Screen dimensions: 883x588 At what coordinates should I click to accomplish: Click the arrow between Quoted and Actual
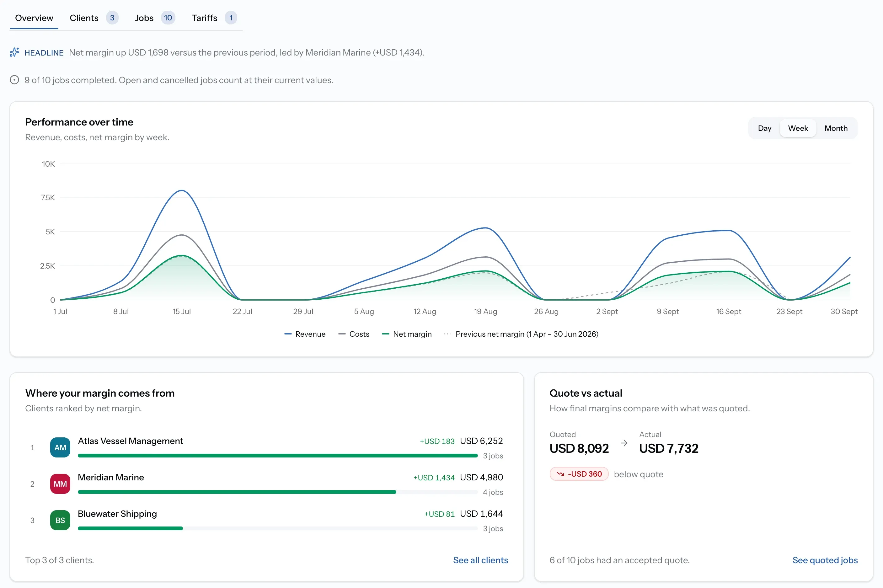624,443
